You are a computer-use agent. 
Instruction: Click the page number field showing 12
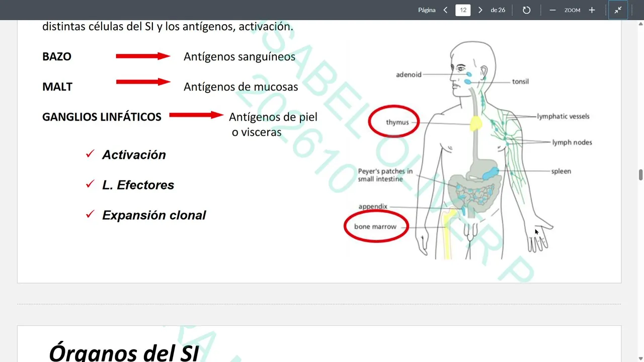(x=463, y=10)
